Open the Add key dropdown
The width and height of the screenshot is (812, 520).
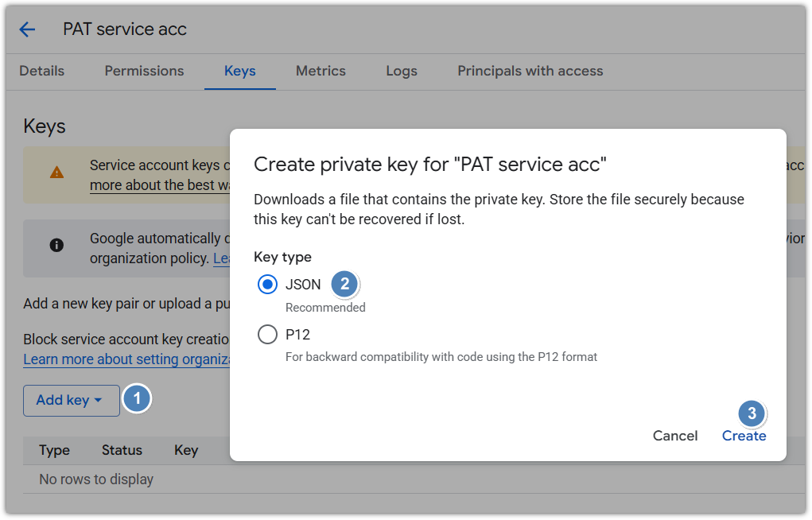pyautogui.click(x=71, y=400)
